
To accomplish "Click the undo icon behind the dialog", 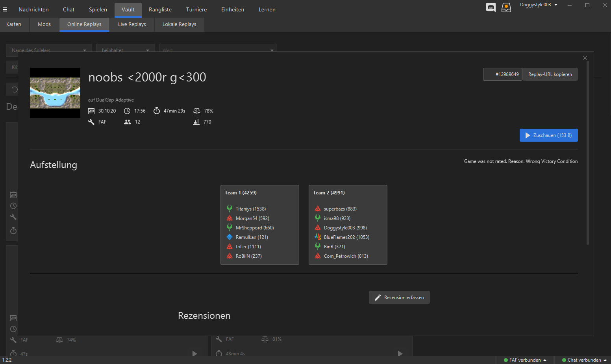I will click(15, 89).
